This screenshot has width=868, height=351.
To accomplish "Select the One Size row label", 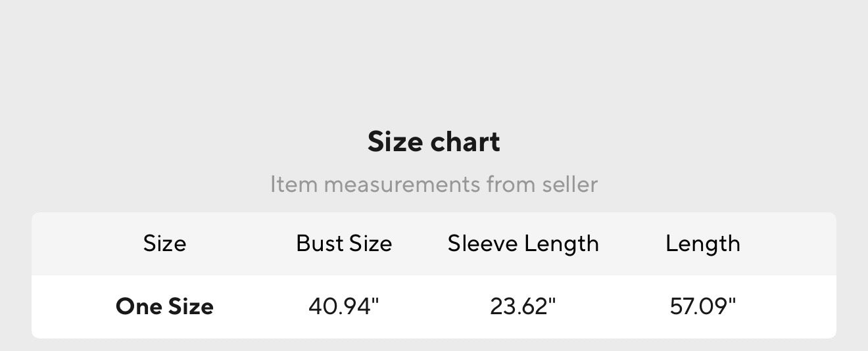I will pyautogui.click(x=164, y=306).
